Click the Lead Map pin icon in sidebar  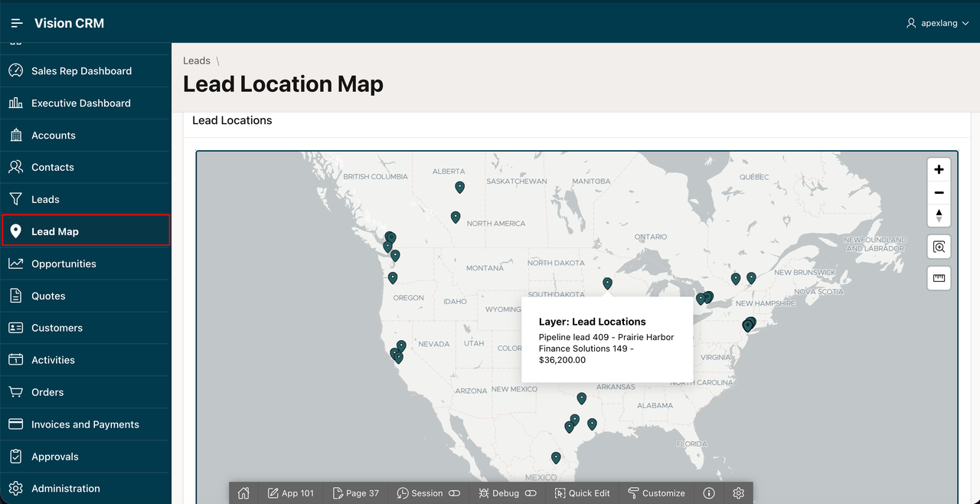tap(15, 231)
